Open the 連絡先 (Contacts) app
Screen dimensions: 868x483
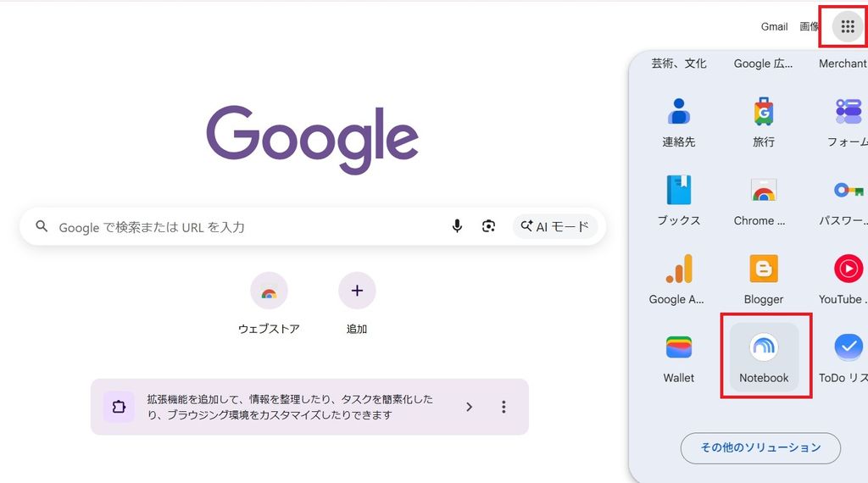coord(679,121)
